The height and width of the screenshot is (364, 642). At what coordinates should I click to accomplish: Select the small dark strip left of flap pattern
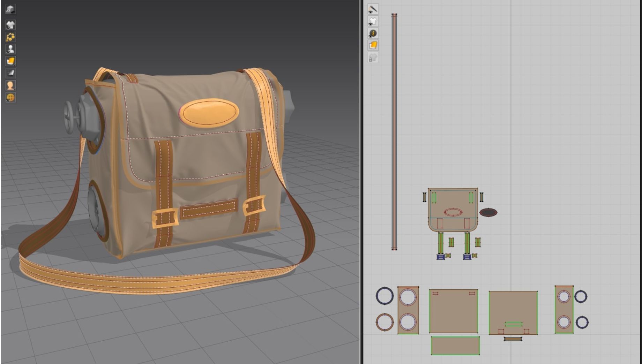pyautogui.click(x=425, y=197)
